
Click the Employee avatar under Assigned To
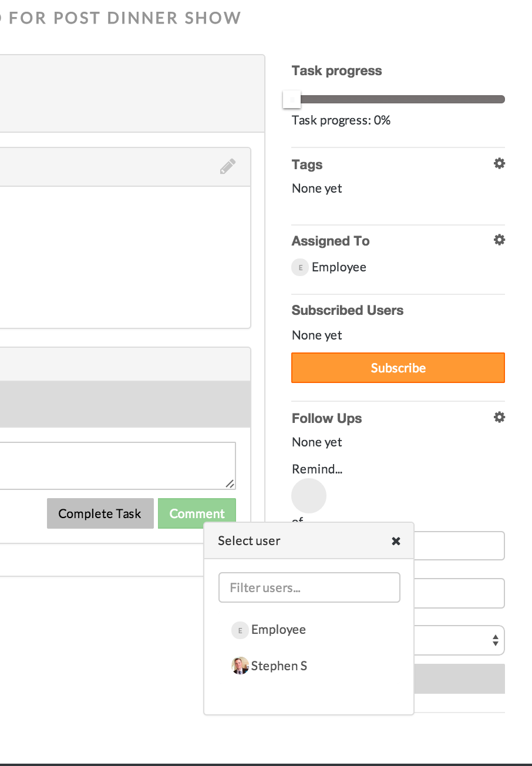pyautogui.click(x=300, y=268)
